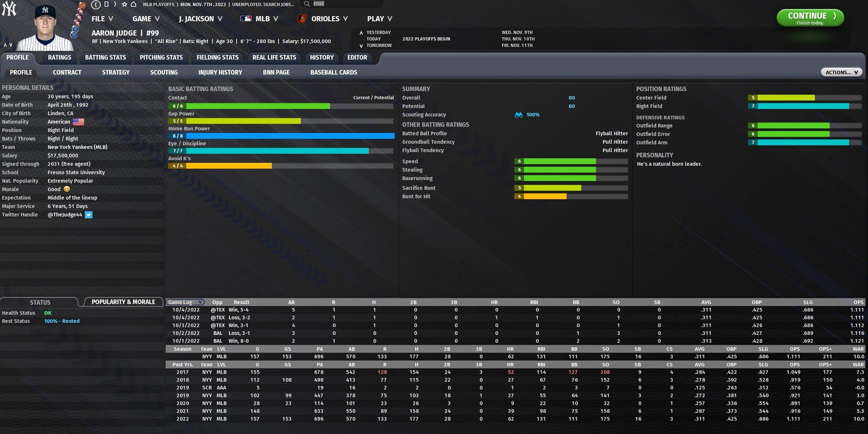
Task: Switch to the BATTING STATS tab
Action: 105,57
